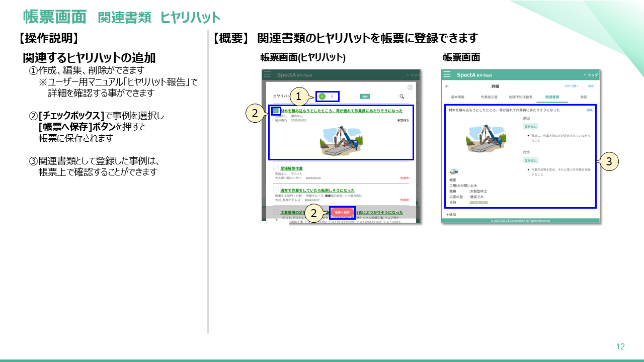Screen dimensions: 644x362
Task: Open hamburger menu in left ヒヤリハット screenshot
Action: 267,74
